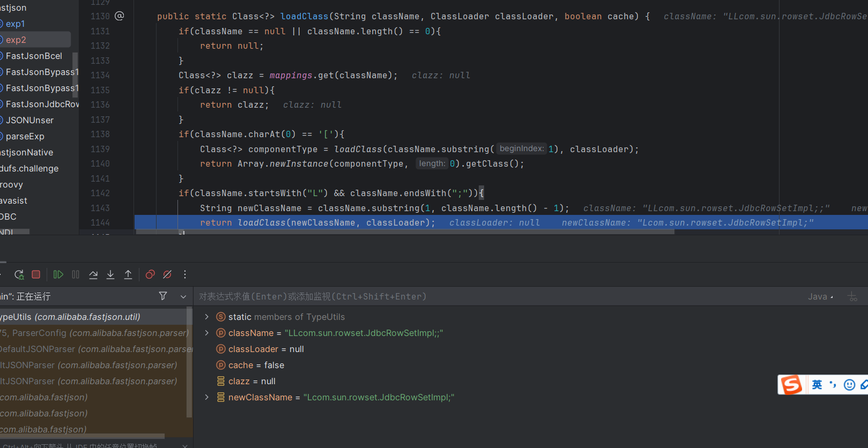Viewport: 868px width, 448px height.
Task: Toggle mute breakpoints
Action: click(167, 274)
